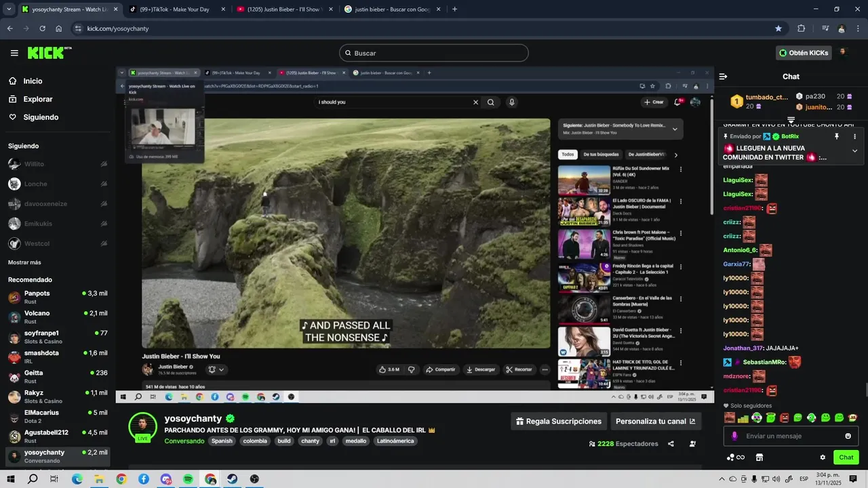The image size is (868, 488).
Task: Click yosoychanty channel avatar with LIVE badge
Action: click(143, 426)
